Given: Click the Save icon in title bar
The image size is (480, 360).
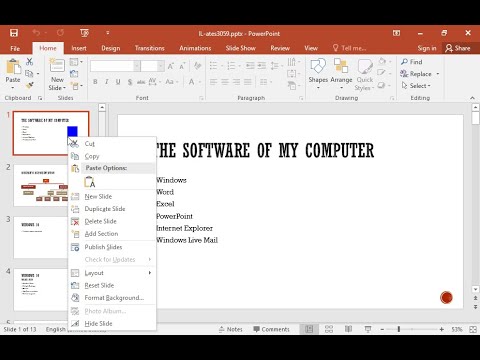Looking at the screenshot, I should pos(14,33).
